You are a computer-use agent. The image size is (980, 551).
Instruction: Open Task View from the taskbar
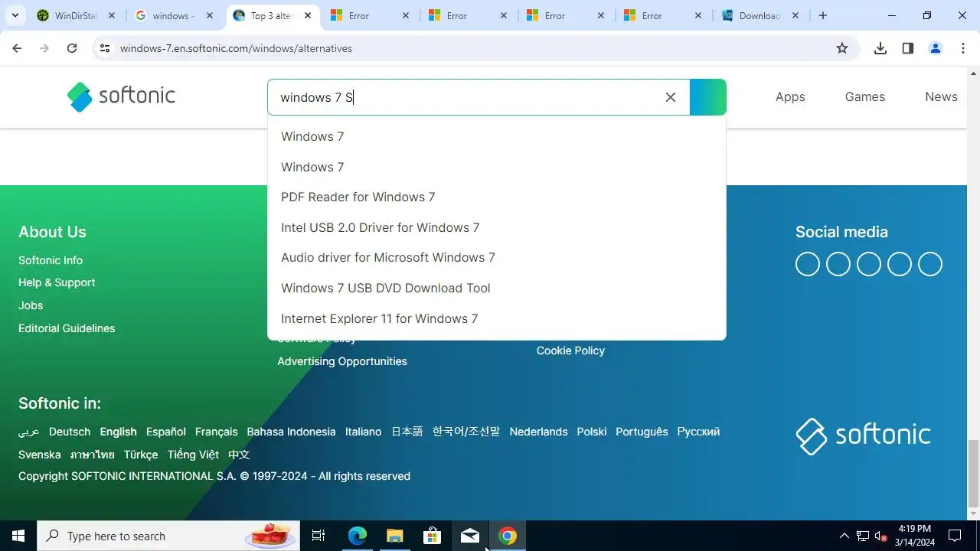318,536
